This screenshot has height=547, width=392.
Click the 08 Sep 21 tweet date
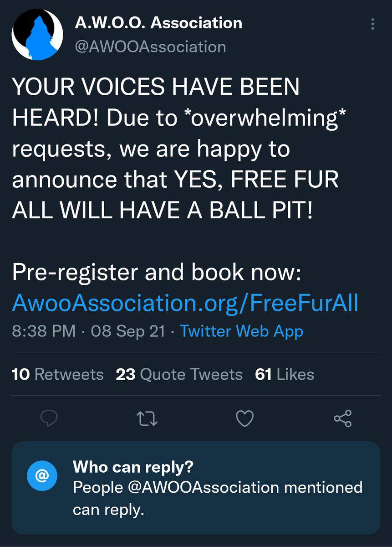(128, 331)
